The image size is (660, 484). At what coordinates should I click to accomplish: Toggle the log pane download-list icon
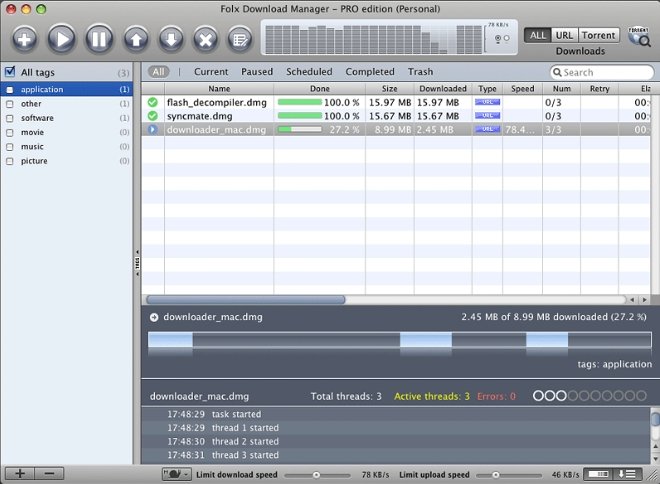click(x=627, y=474)
